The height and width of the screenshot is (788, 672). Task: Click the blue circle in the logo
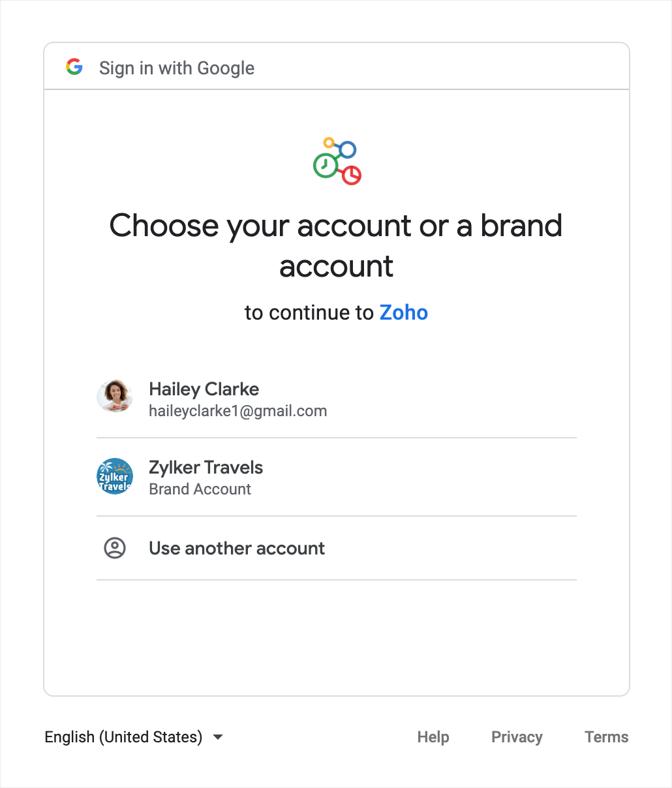(348, 149)
